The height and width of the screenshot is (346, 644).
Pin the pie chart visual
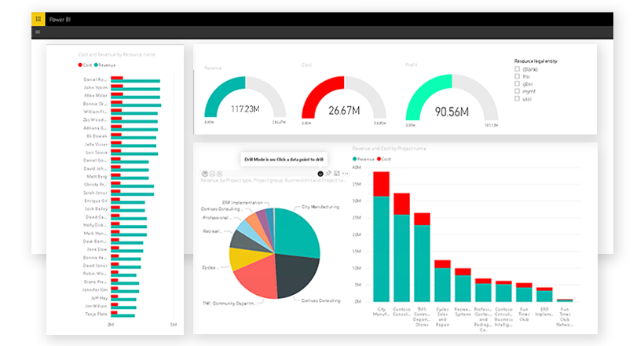tap(328, 174)
